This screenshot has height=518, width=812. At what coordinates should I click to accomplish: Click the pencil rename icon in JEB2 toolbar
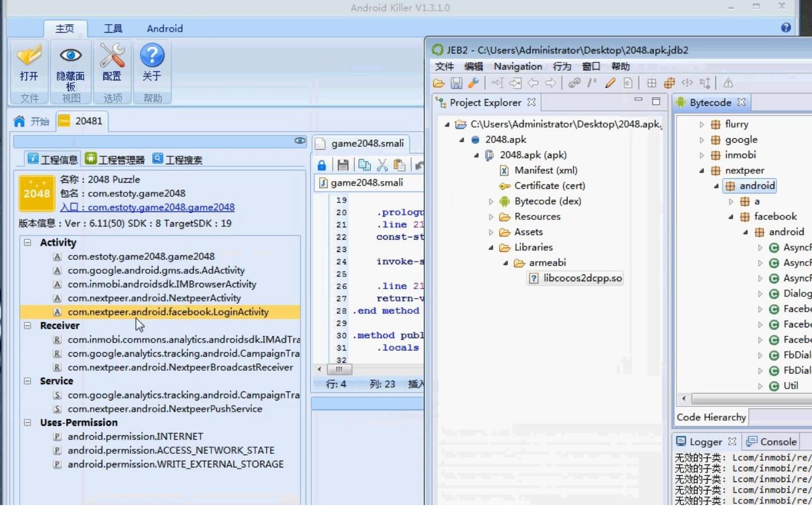(x=610, y=83)
